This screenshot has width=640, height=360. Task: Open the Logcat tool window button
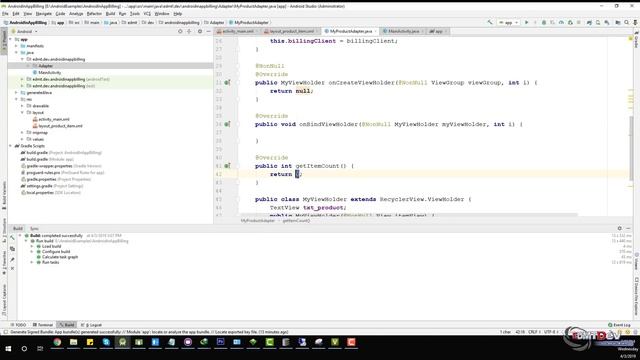(91, 325)
